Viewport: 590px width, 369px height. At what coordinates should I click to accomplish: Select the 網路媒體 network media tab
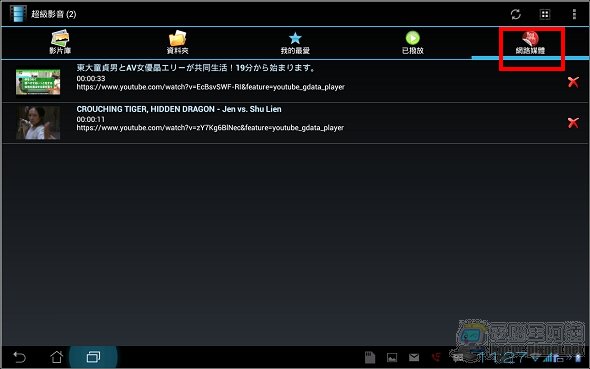click(x=531, y=43)
